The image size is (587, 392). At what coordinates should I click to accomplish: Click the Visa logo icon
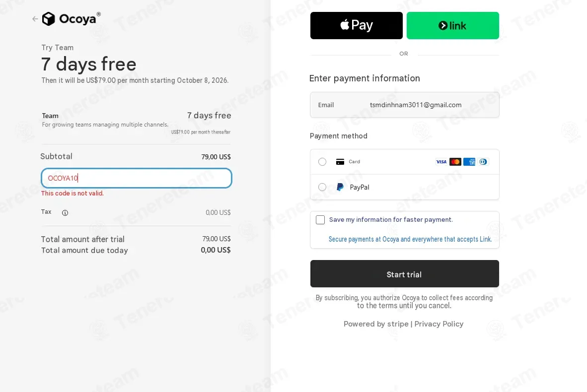coord(441,162)
